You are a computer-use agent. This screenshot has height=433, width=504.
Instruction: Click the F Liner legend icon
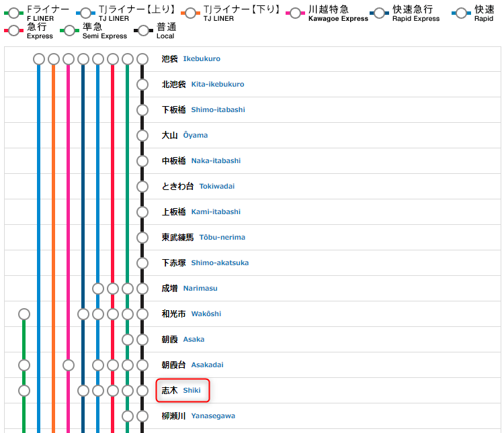14,13
